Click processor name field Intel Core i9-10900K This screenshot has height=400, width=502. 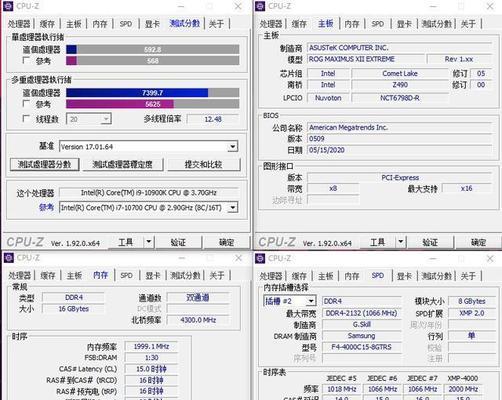point(149,193)
